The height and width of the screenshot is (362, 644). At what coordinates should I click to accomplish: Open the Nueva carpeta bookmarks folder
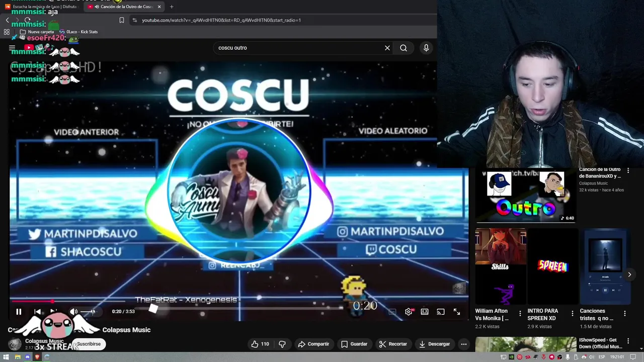coord(37,32)
